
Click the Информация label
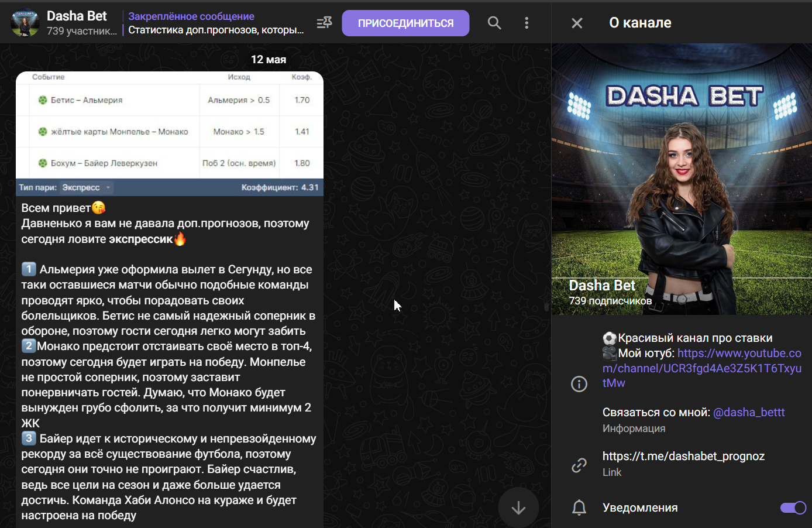[x=634, y=428]
